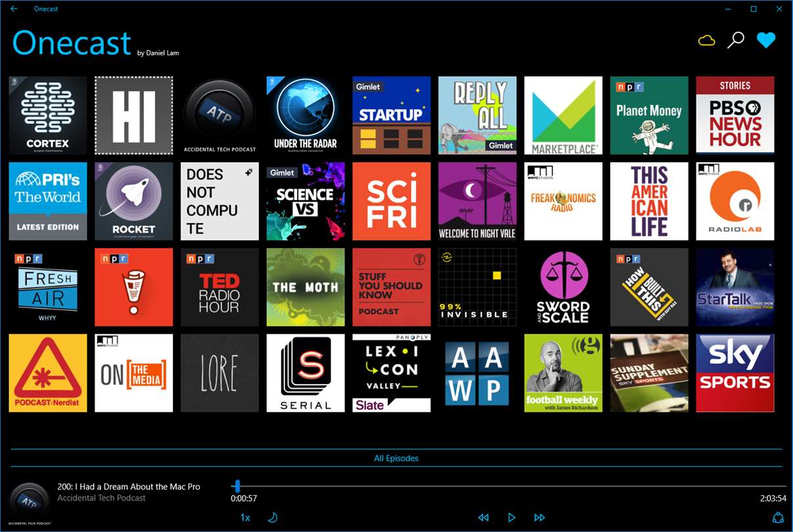Open the TED Radio Hour tile
The image size is (793, 532).
pos(220,287)
